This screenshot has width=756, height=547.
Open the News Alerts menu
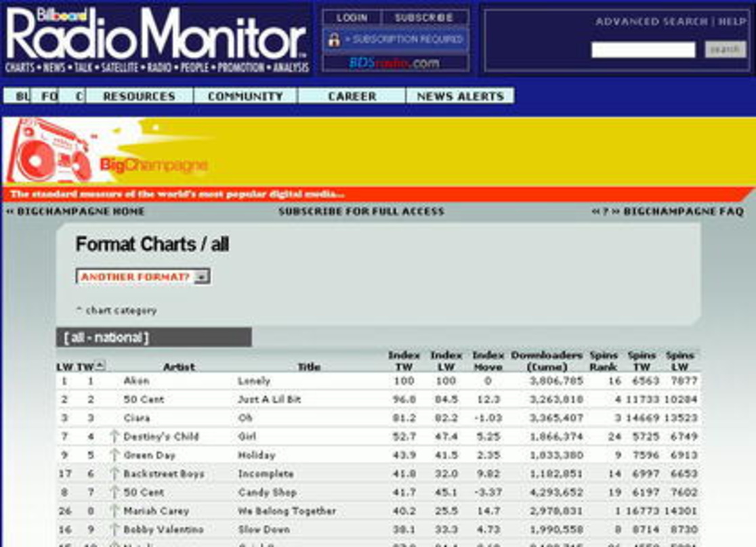pyautogui.click(x=460, y=96)
